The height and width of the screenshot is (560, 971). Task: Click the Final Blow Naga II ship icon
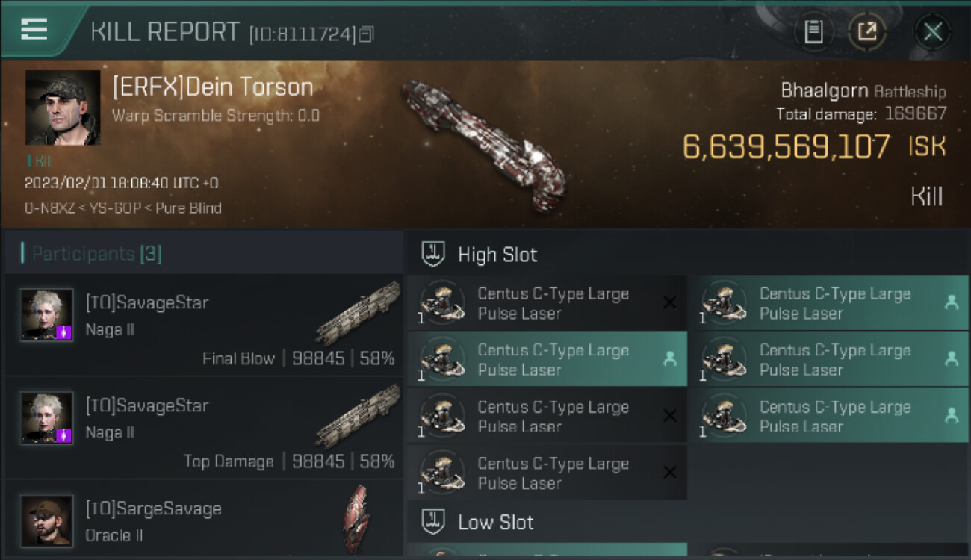coord(358,312)
